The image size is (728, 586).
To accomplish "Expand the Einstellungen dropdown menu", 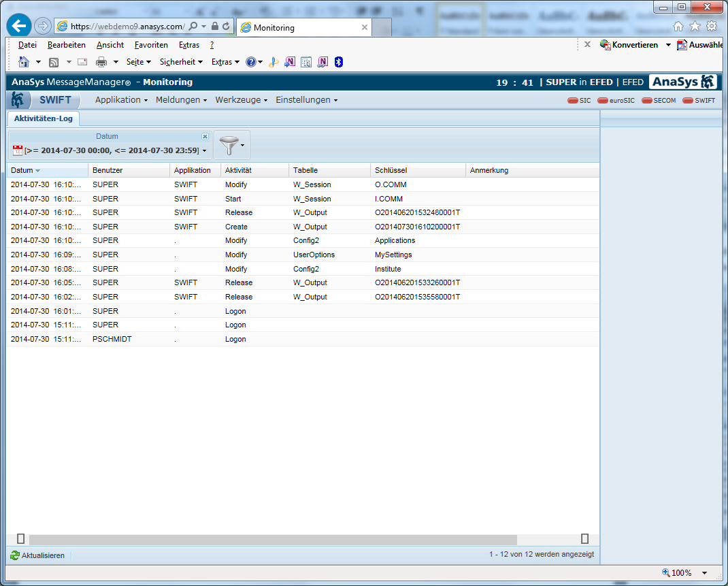I will click(306, 100).
